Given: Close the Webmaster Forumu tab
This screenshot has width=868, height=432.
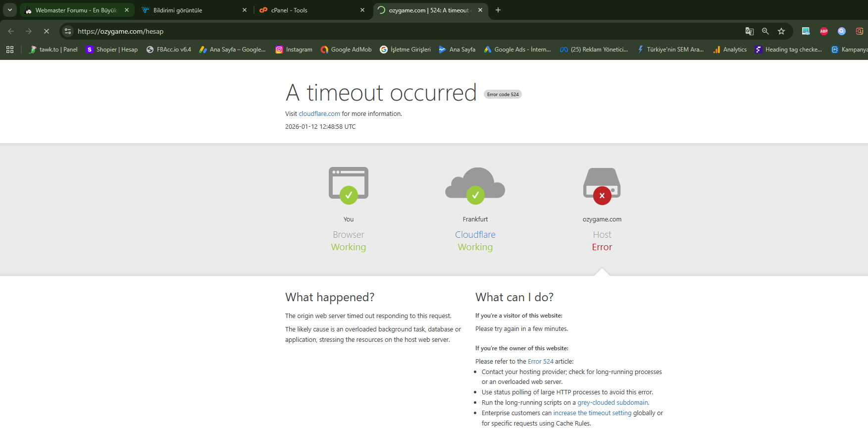Looking at the screenshot, I should click(127, 10).
